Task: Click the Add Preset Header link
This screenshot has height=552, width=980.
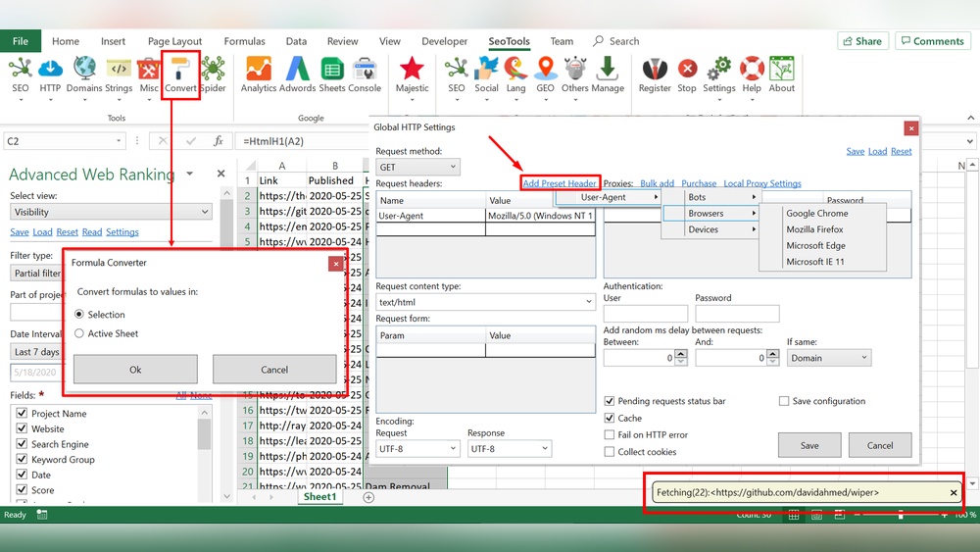Action: [x=559, y=183]
